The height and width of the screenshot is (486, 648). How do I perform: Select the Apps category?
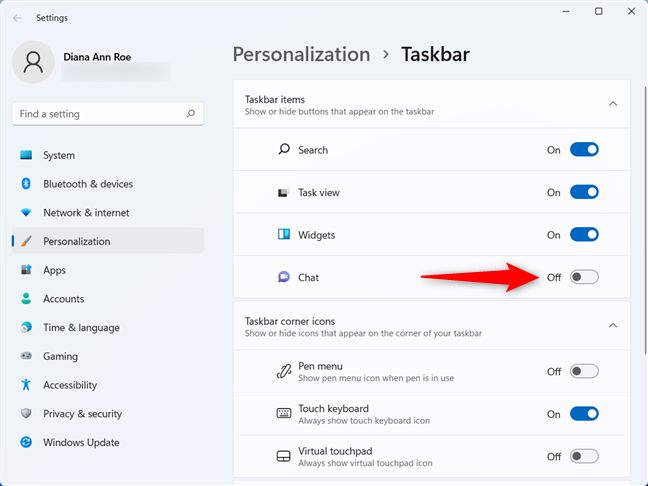pos(108,270)
